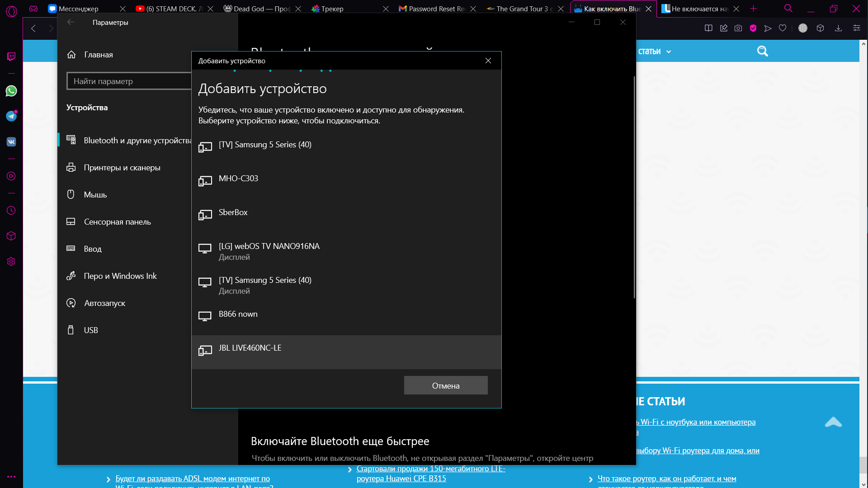Click the send flow arrow icon
This screenshot has width=868, height=488.
(768, 28)
